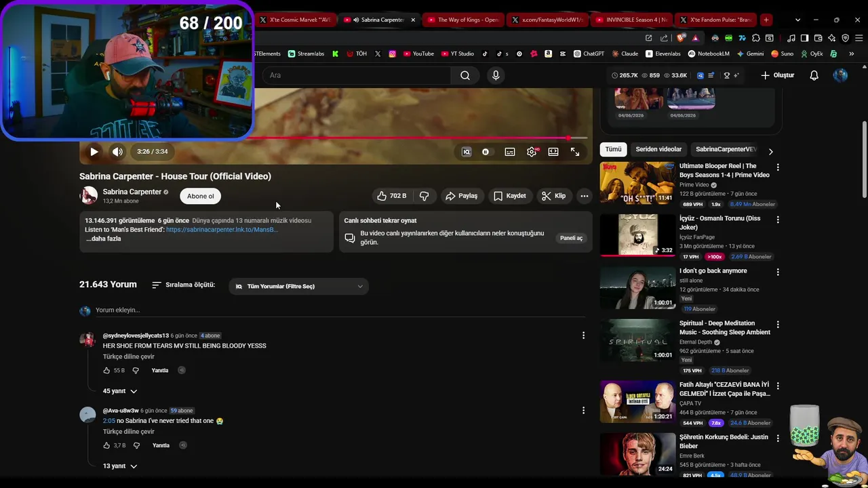This screenshot has height=488, width=868.
Task: Open YouTube notifications bell
Action: [x=814, y=75]
